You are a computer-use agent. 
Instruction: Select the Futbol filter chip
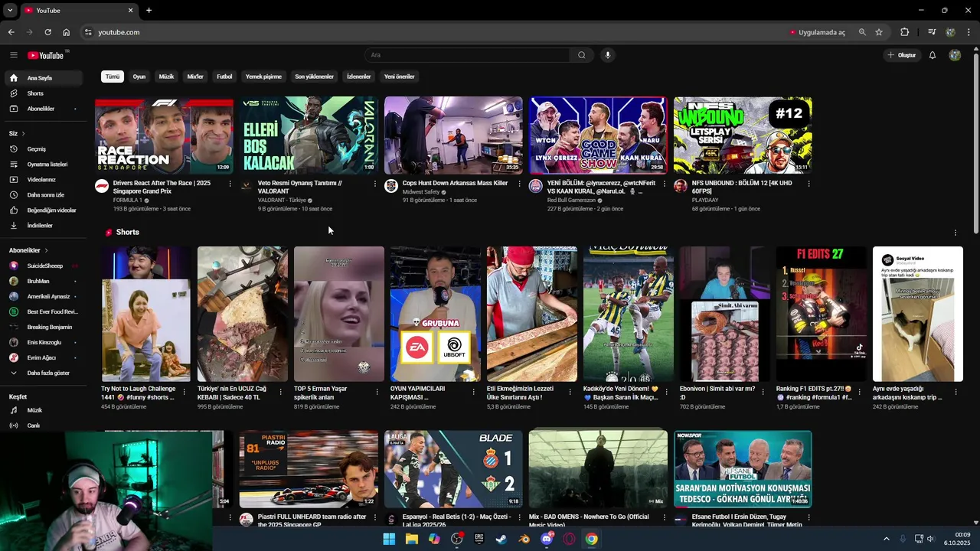[x=224, y=77]
